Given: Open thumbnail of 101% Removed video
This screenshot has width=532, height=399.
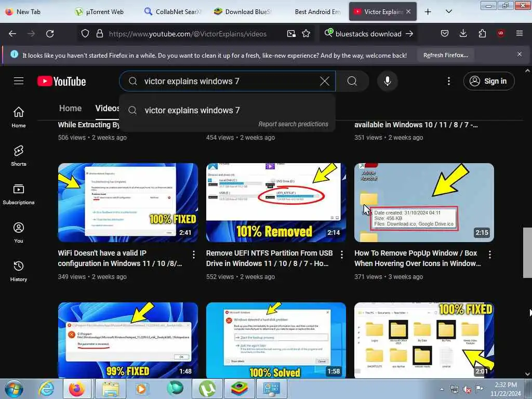Looking at the screenshot, I should (276, 203).
